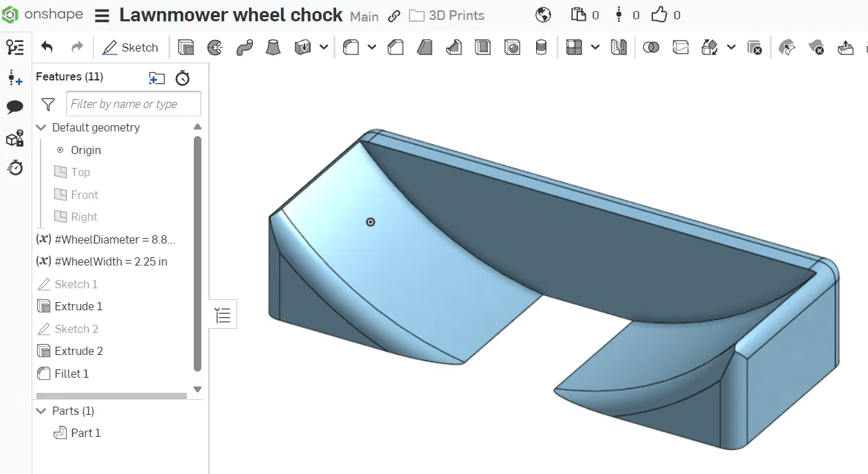Open the locked parts cube panel icon
Viewport: 868px width, 474px height.
coord(15,138)
